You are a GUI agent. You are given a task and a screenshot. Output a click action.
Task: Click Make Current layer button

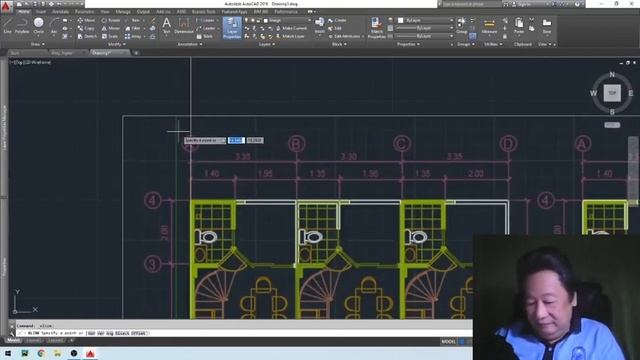pos(291,28)
